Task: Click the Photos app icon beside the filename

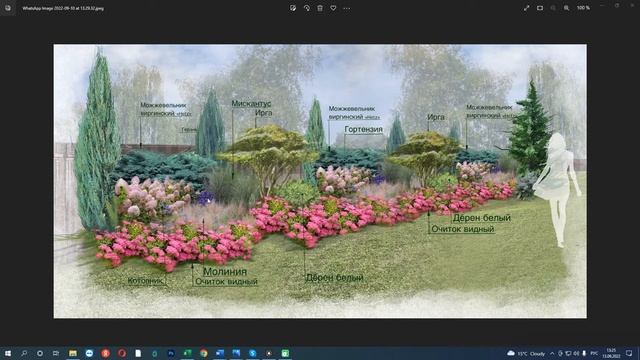Action: (8, 8)
